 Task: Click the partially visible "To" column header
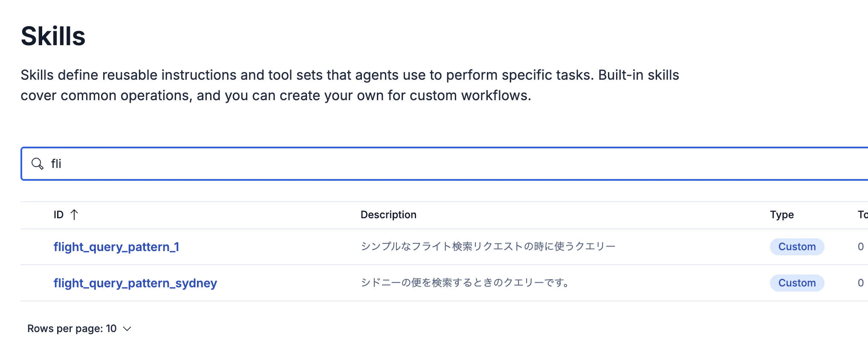(x=862, y=214)
